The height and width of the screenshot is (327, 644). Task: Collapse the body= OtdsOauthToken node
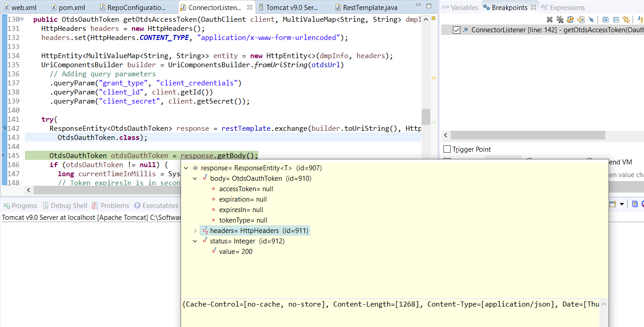point(195,178)
